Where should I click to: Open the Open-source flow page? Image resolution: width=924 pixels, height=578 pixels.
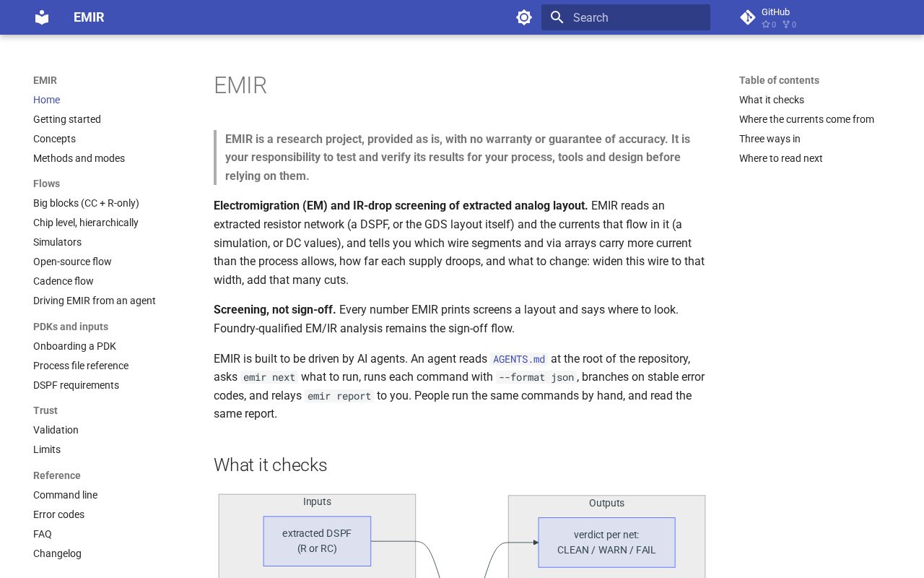point(72,262)
